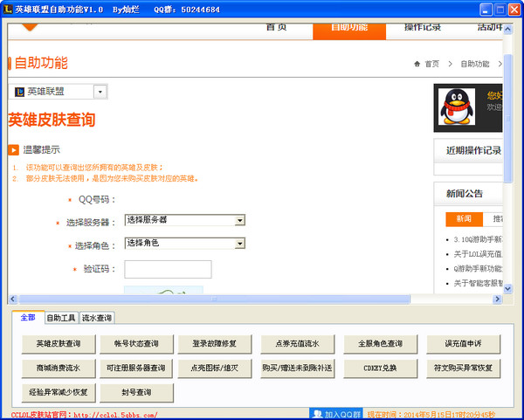Click the horizontal scrollbar left arrow
524x420 pixels.
(x=13, y=299)
